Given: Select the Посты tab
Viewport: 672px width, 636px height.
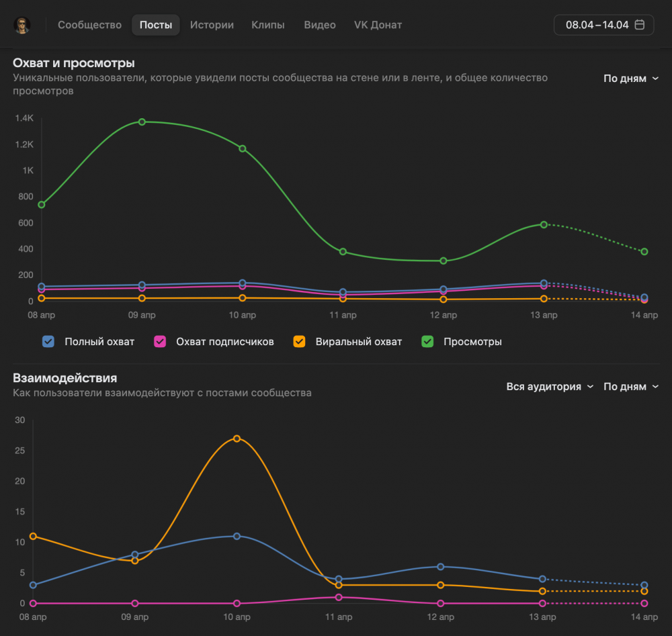Looking at the screenshot, I should [x=156, y=25].
